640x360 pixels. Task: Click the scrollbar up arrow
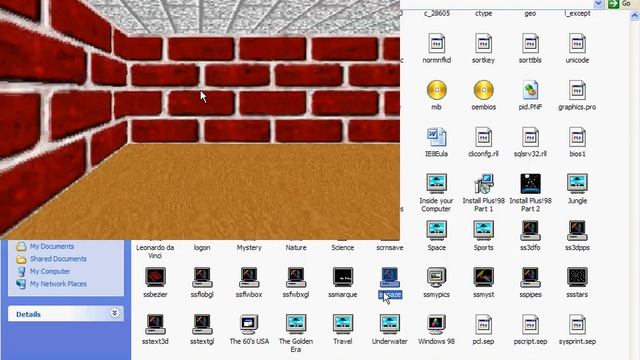point(635,16)
